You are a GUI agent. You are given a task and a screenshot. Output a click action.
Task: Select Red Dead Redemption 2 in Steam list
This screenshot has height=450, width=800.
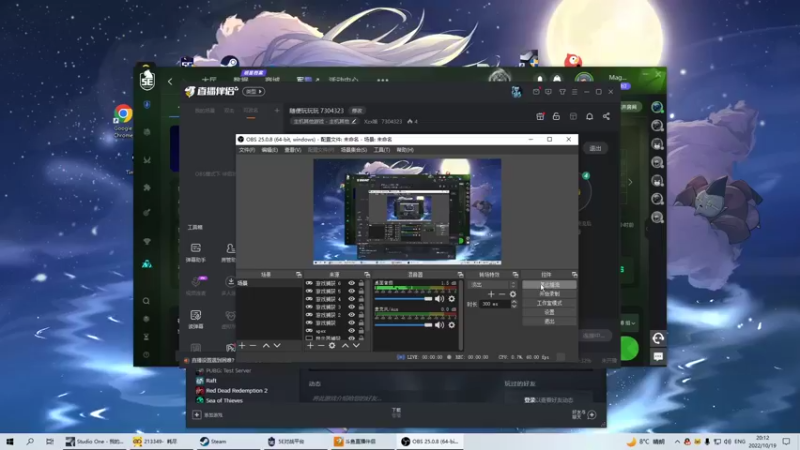[x=237, y=390]
